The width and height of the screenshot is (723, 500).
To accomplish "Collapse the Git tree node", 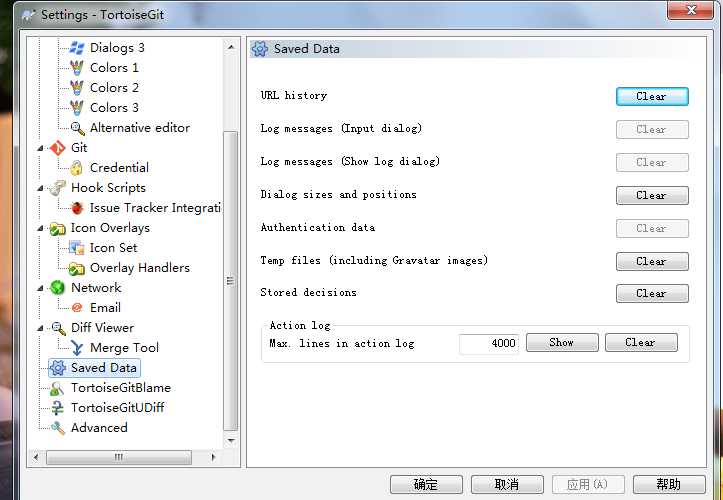I will coord(40,148).
